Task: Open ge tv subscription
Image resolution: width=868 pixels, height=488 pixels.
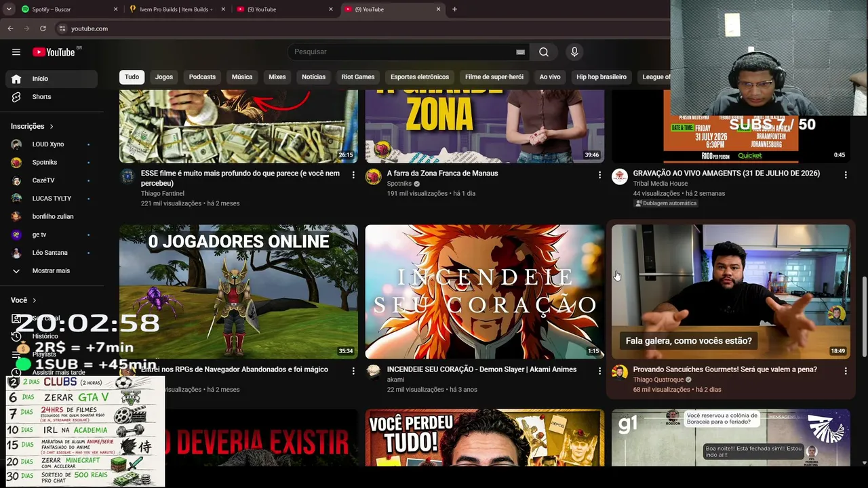Action: click(52, 235)
